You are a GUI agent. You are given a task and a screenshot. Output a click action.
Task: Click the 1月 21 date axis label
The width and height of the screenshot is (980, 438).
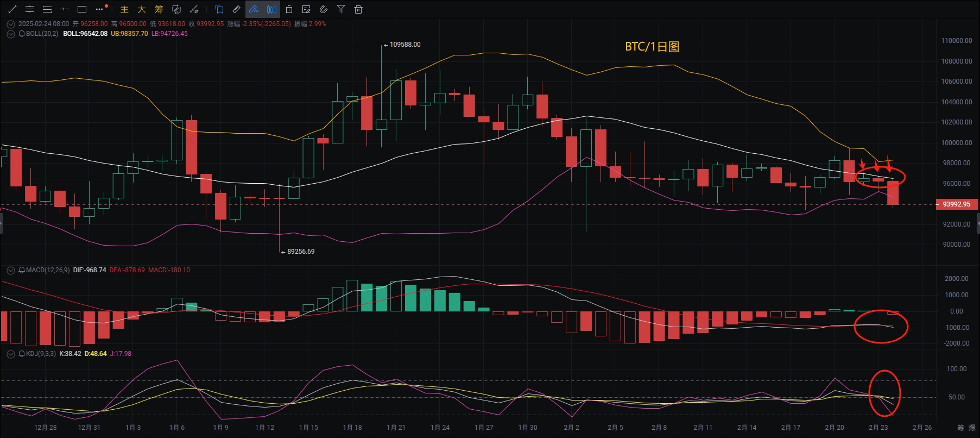click(396, 428)
